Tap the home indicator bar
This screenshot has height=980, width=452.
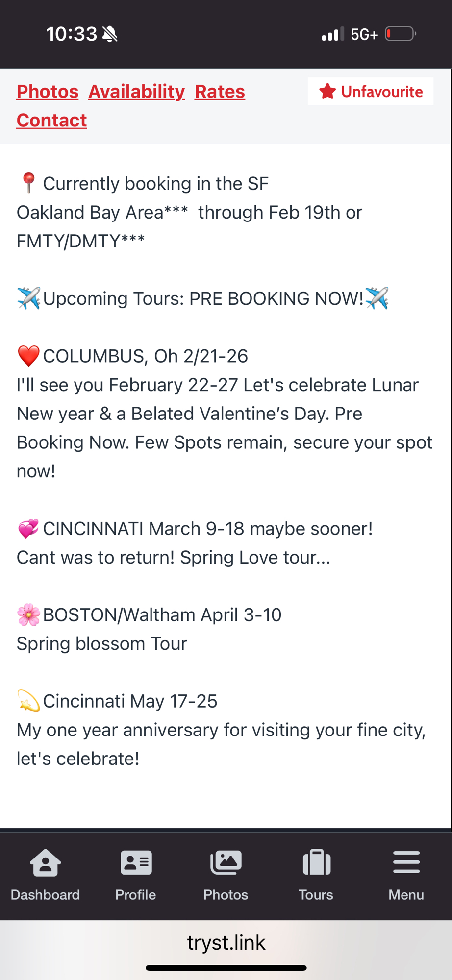click(226, 968)
